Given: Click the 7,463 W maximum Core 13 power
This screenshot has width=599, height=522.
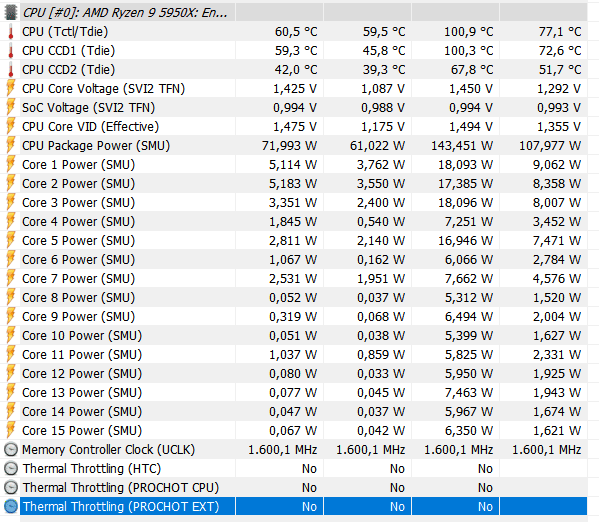Looking at the screenshot, I should [469, 392].
